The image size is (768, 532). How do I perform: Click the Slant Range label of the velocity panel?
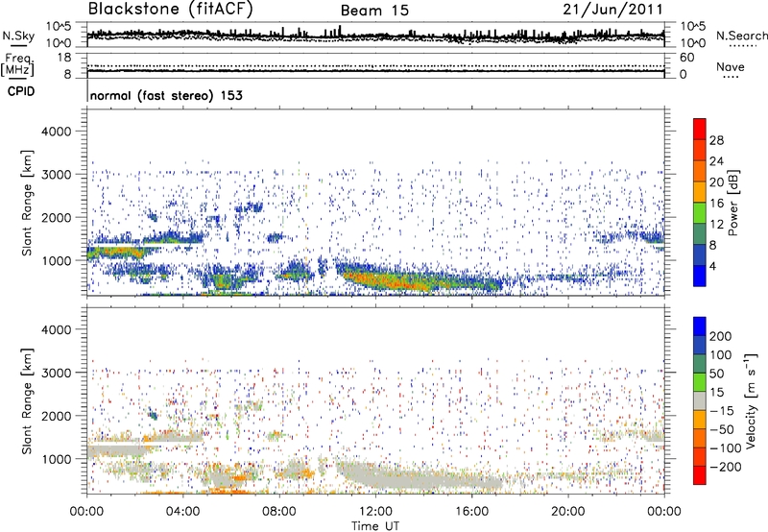(x=27, y=401)
